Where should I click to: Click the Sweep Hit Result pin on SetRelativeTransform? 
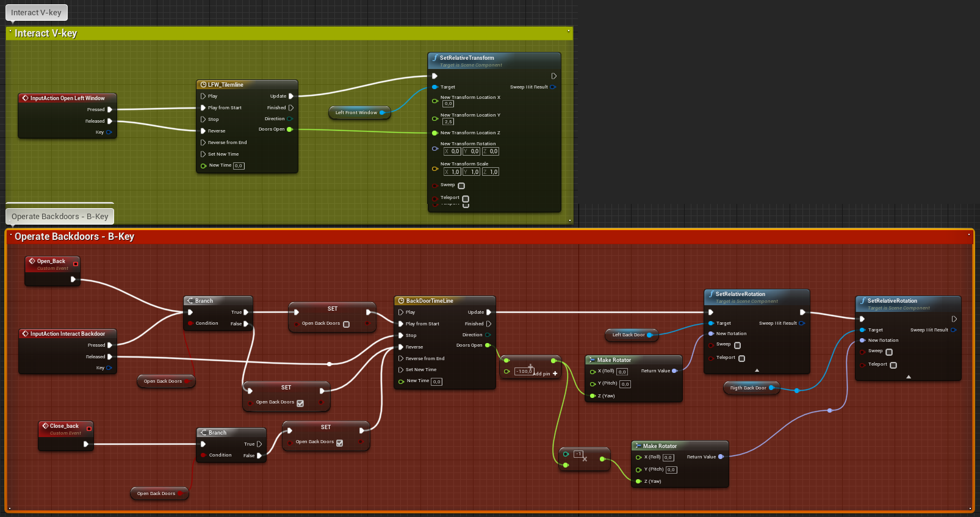tap(553, 87)
